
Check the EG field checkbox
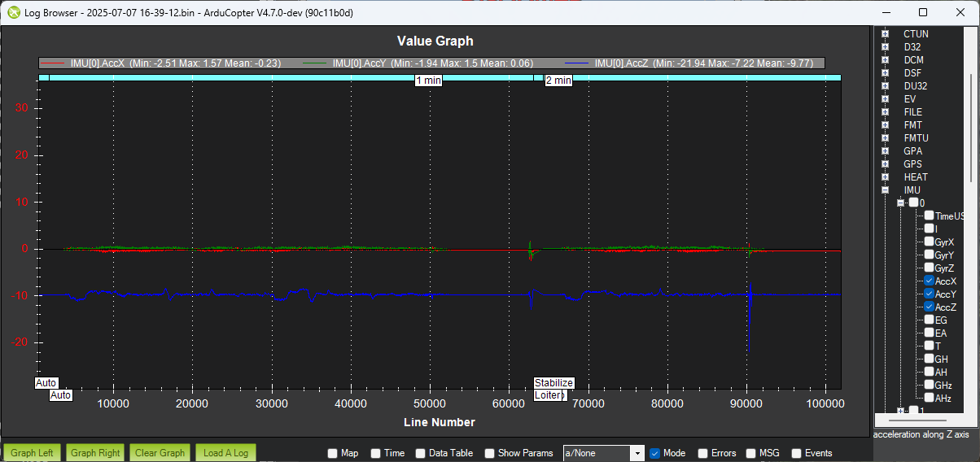click(929, 320)
